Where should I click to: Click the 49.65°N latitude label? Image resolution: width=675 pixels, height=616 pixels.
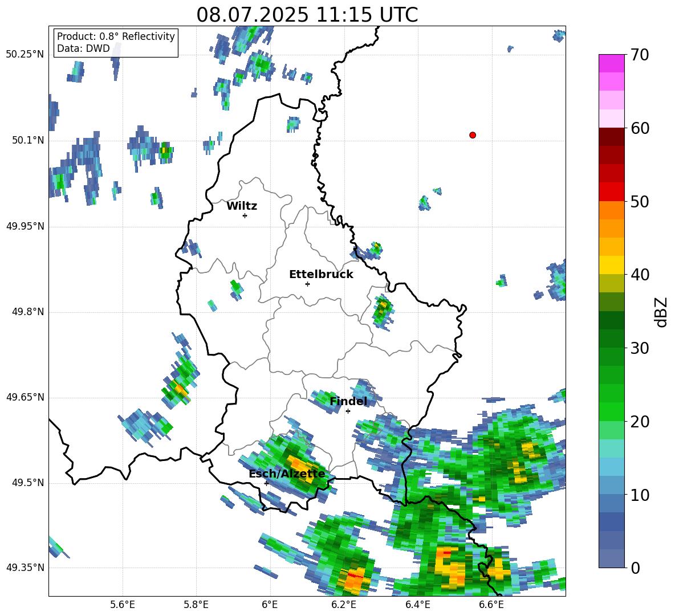25,397
